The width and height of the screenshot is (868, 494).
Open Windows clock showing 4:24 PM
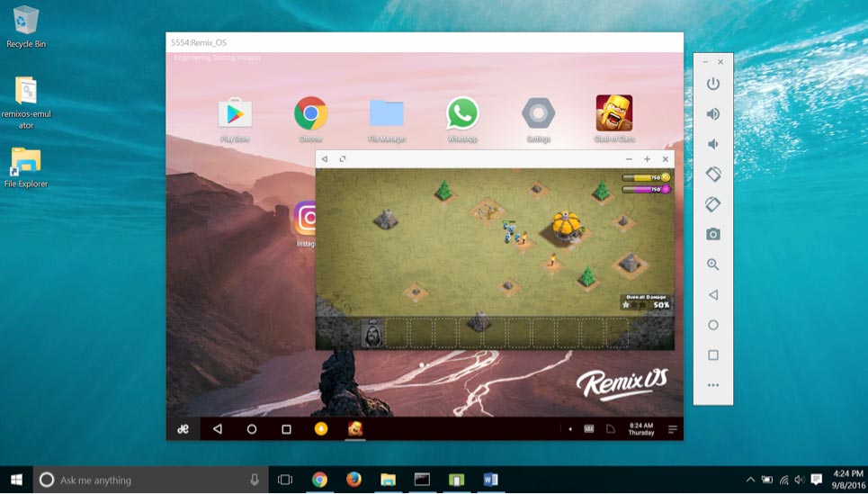coord(848,480)
